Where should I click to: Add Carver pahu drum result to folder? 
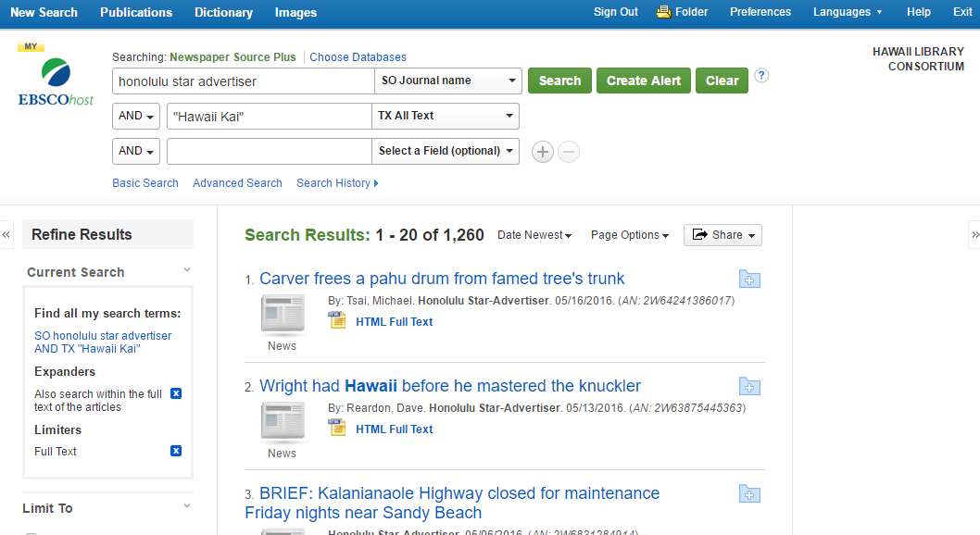pyautogui.click(x=749, y=279)
